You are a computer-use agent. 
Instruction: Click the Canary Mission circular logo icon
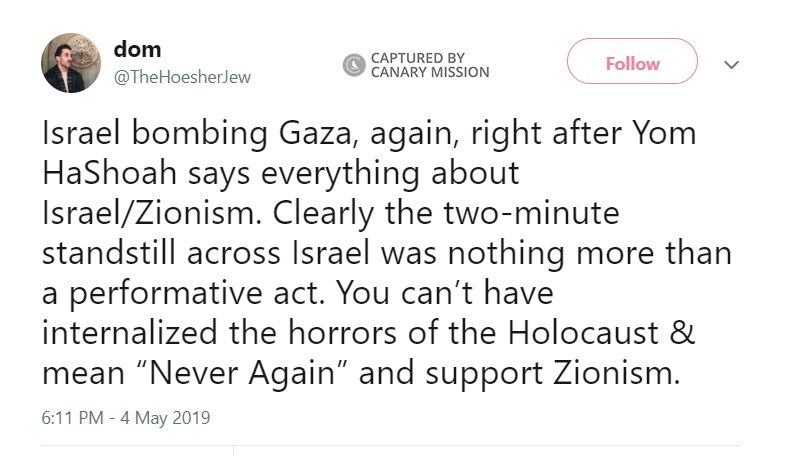[x=354, y=66]
